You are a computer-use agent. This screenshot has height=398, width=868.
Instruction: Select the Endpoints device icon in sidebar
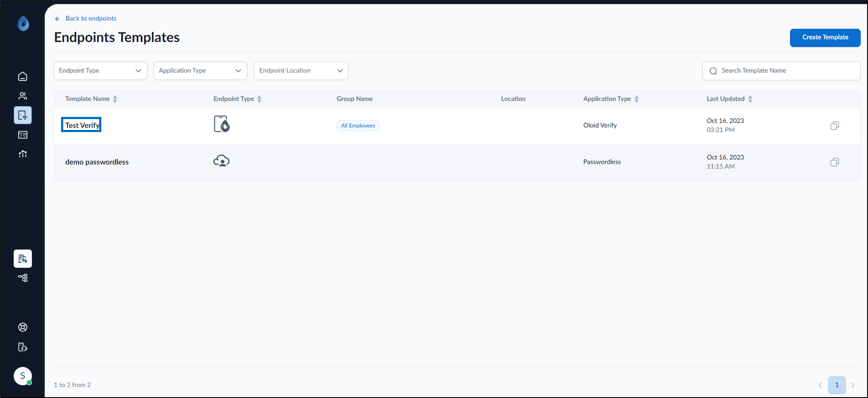23,115
